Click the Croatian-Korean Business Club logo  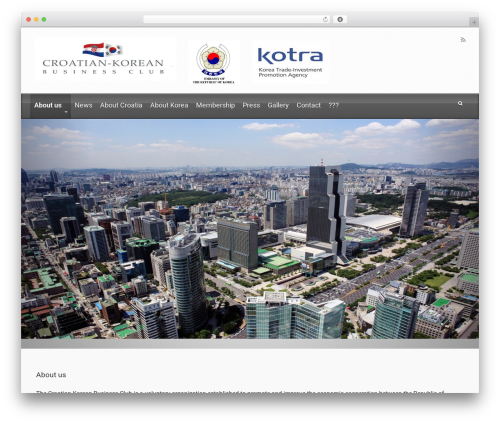click(105, 59)
